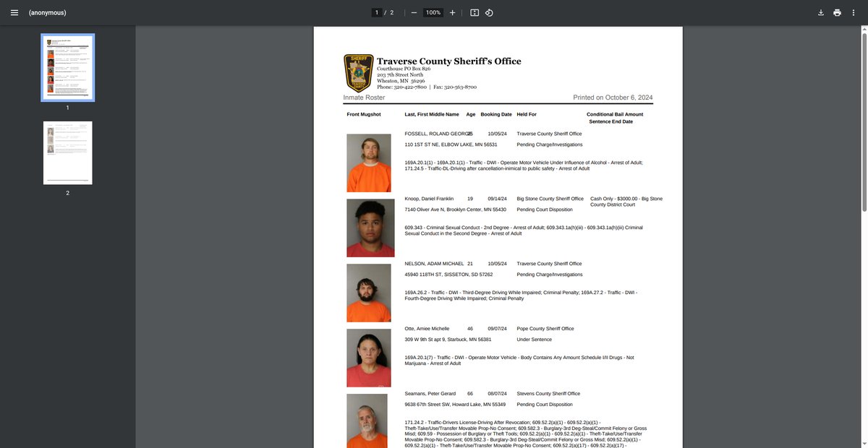Click the address 110 1ST ST NE, ELBOW LAKE

click(x=451, y=145)
